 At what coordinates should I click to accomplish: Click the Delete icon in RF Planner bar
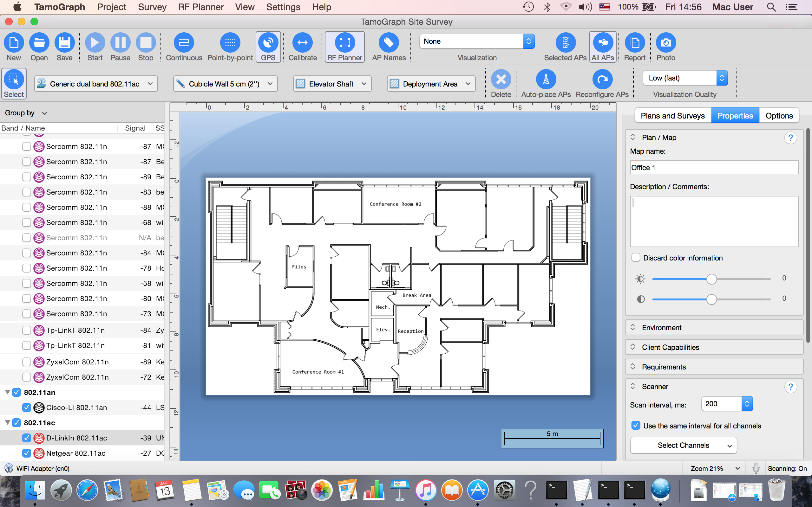501,80
